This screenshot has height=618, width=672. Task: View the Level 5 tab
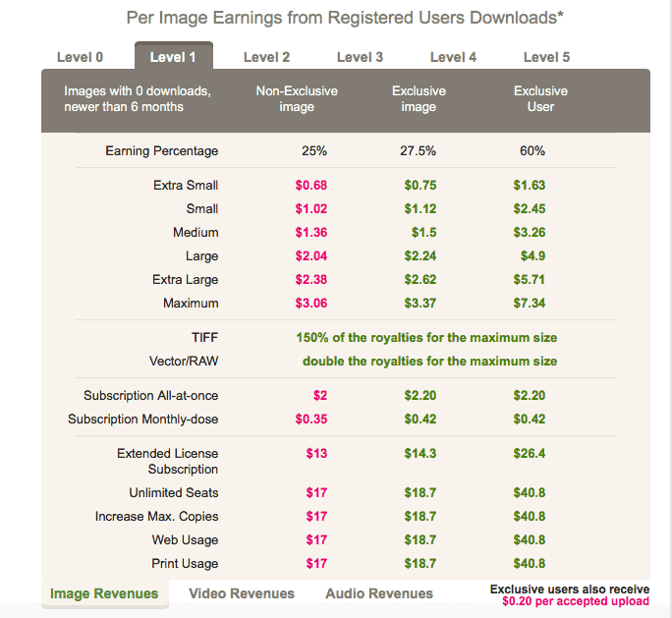[x=546, y=57]
